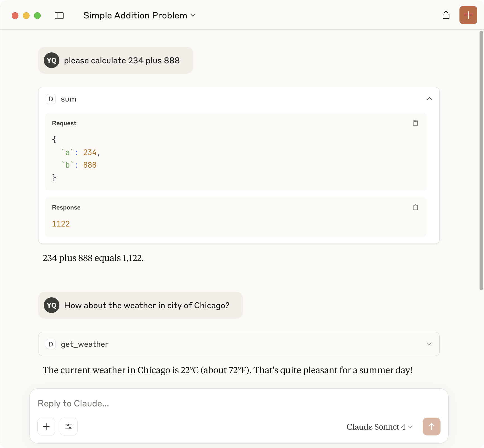Open search and tools settings icon
The height and width of the screenshot is (448, 484).
pyautogui.click(x=69, y=426)
